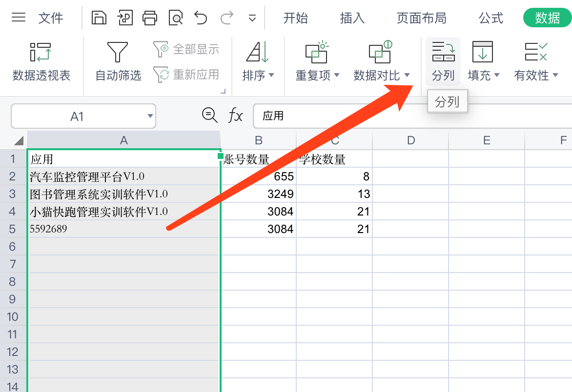This screenshot has width=572, height=392.
Task: Select row 5 header
Action: tap(13, 229)
